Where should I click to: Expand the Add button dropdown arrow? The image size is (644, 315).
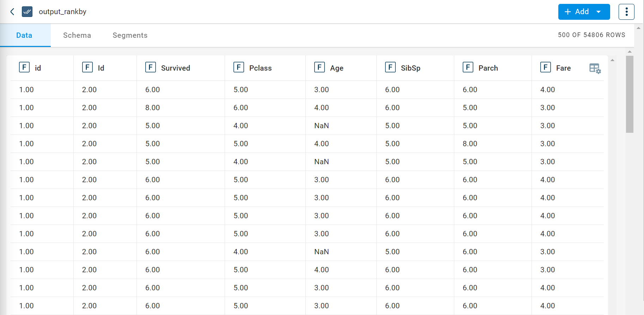coord(599,12)
